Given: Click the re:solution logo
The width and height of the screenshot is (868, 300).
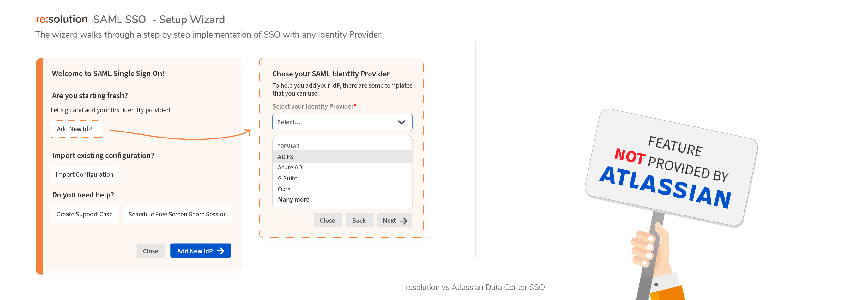Looking at the screenshot, I should (x=62, y=19).
